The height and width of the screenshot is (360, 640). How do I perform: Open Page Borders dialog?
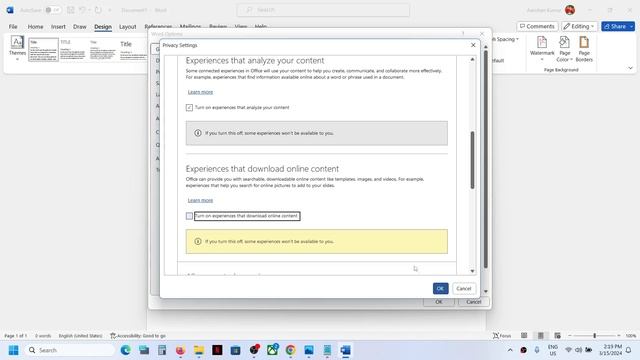pos(584,48)
